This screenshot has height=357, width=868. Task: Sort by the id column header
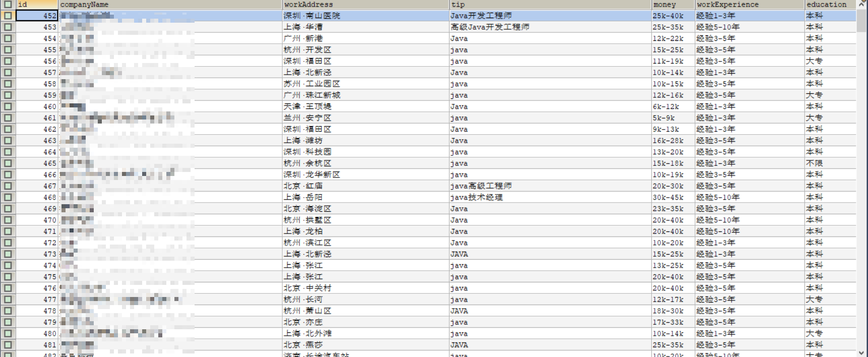[x=37, y=5]
